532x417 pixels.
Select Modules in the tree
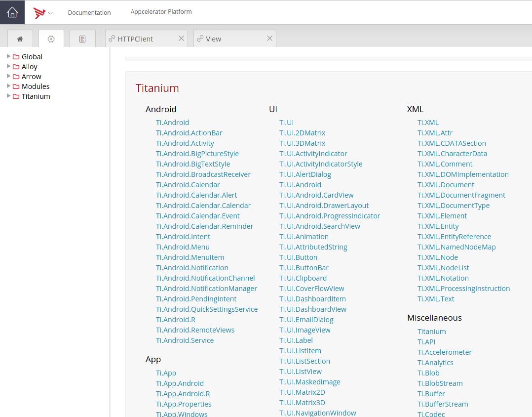coord(36,86)
